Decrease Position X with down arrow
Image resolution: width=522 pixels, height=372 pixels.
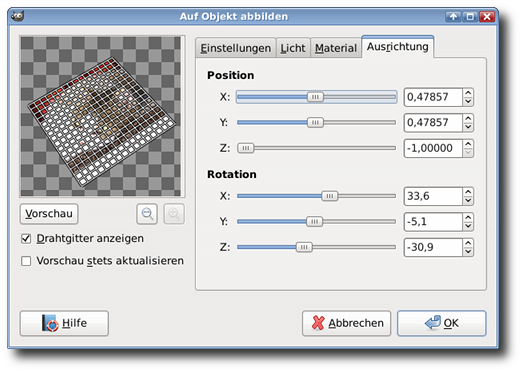[x=468, y=101]
